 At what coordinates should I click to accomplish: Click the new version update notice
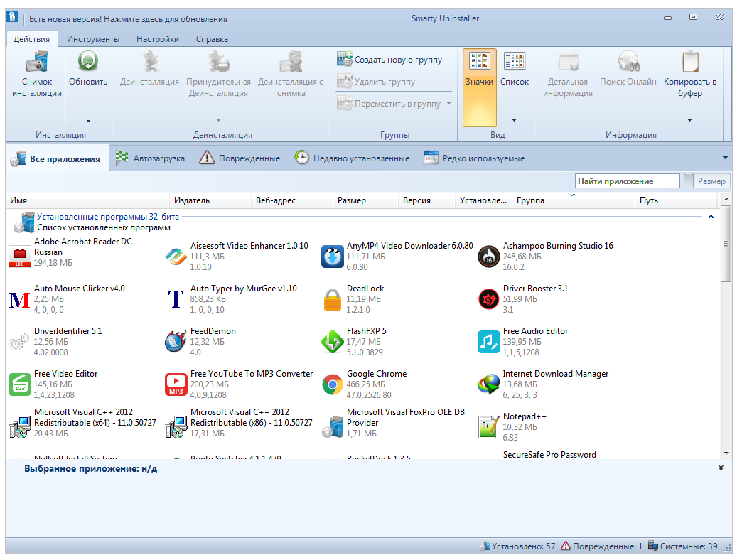coord(128,19)
